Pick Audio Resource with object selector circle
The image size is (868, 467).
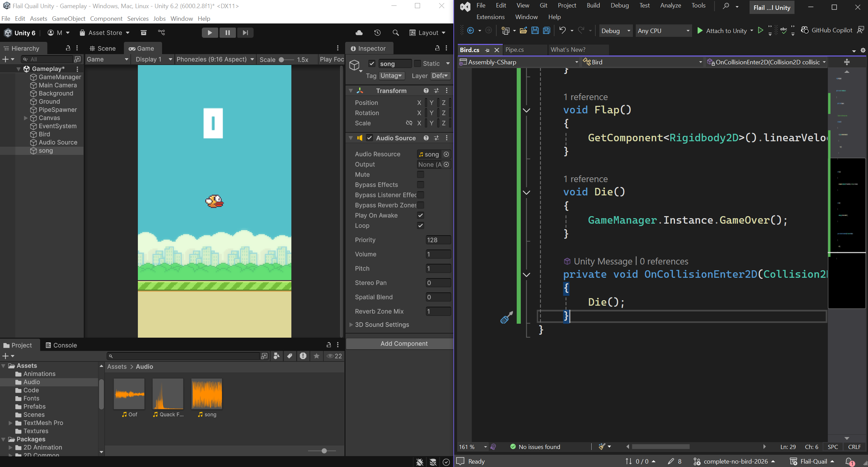tap(446, 154)
